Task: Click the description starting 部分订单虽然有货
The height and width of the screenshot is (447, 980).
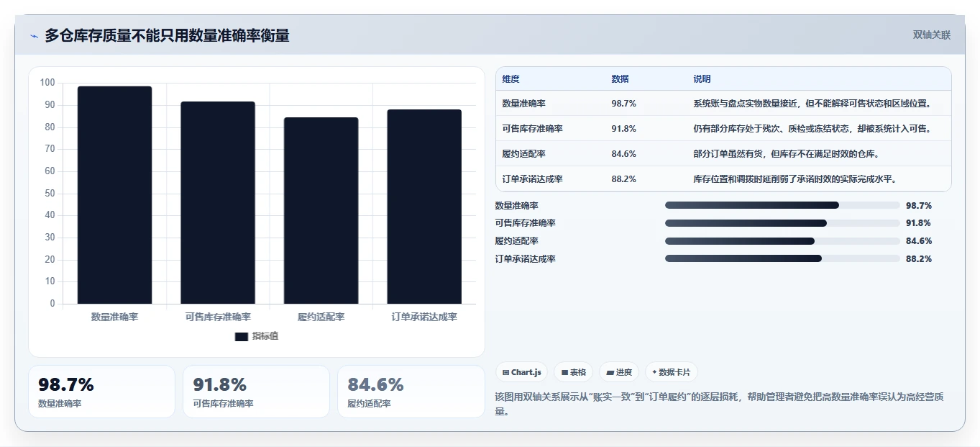Action: [786, 154]
